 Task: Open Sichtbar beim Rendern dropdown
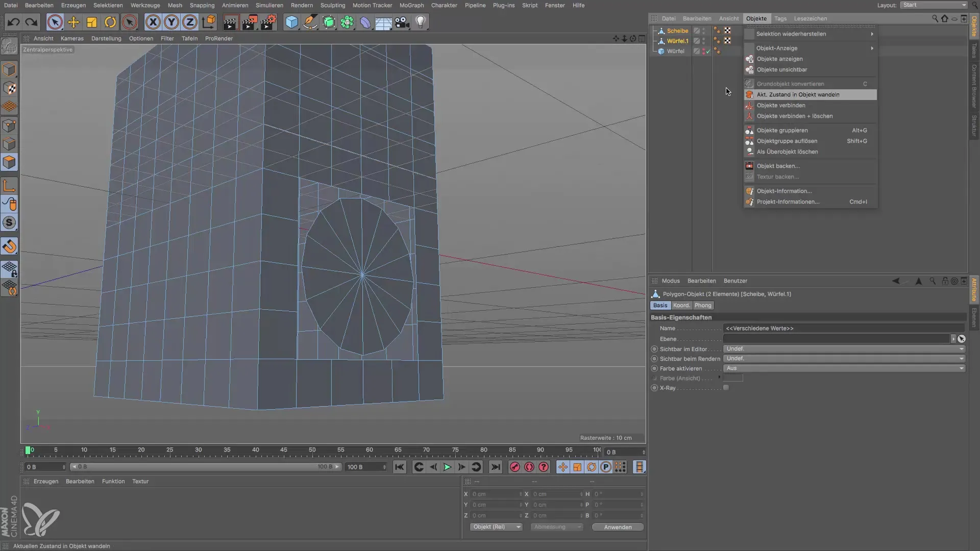pos(844,359)
